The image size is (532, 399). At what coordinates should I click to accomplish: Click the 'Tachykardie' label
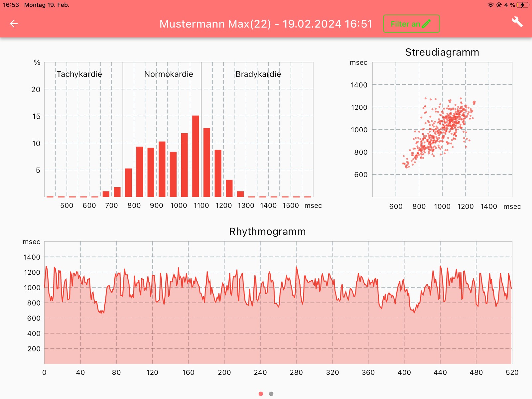click(79, 74)
